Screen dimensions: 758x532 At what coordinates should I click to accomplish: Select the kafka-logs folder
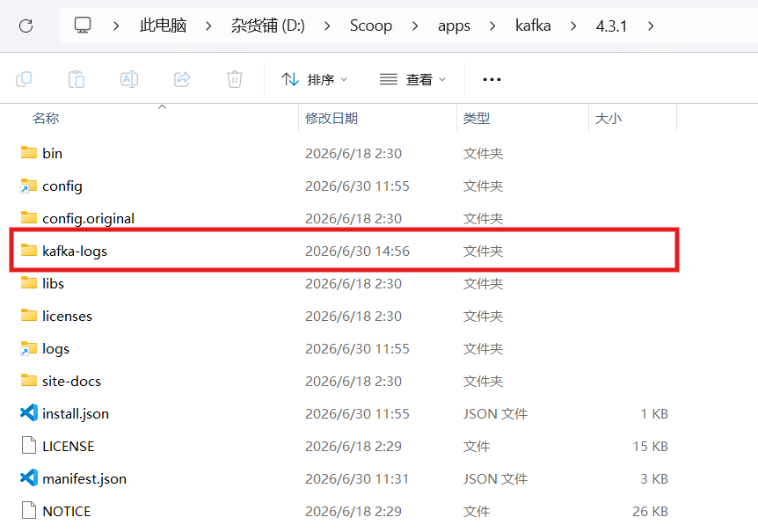tap(344, 251)
